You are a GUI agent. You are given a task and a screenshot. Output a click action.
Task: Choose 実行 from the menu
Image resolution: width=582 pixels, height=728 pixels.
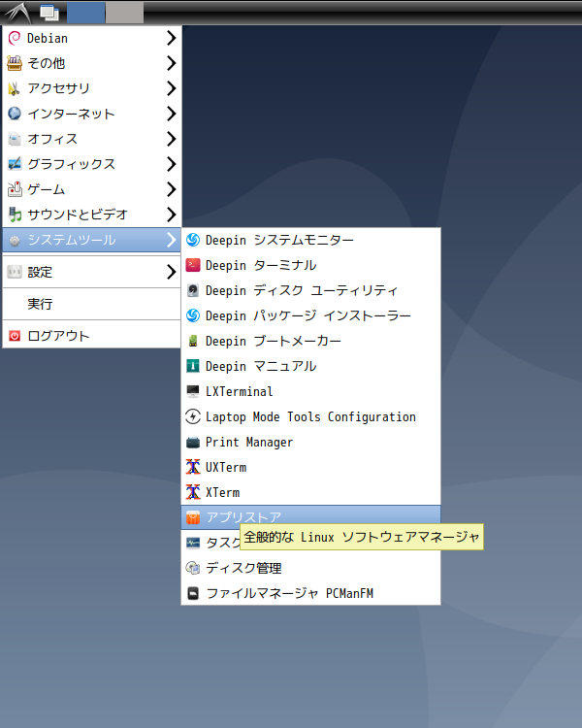[92, 304]
